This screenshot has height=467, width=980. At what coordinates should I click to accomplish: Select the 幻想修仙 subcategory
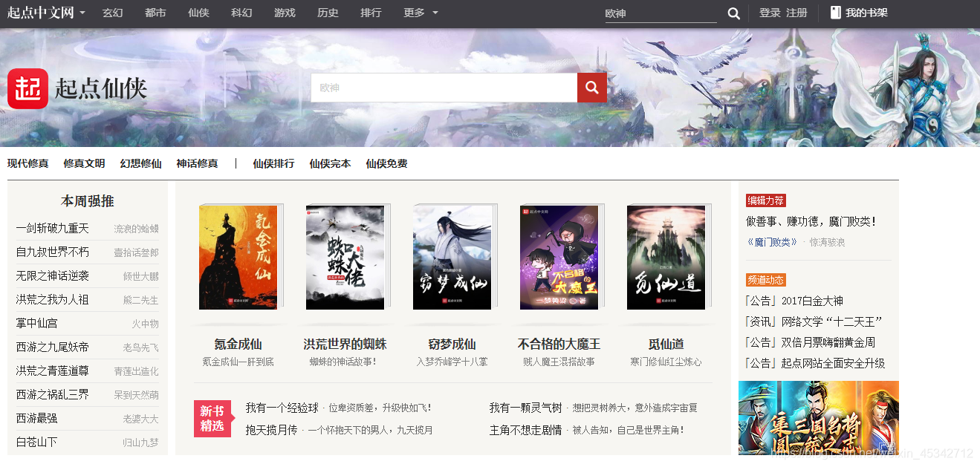click(140, 163)
